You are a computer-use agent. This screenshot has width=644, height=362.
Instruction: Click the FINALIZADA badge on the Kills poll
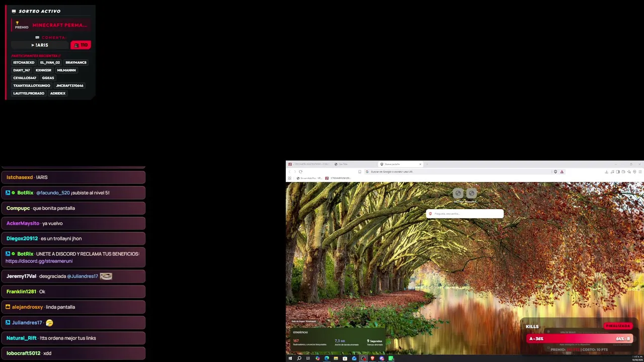coord(618,326)
